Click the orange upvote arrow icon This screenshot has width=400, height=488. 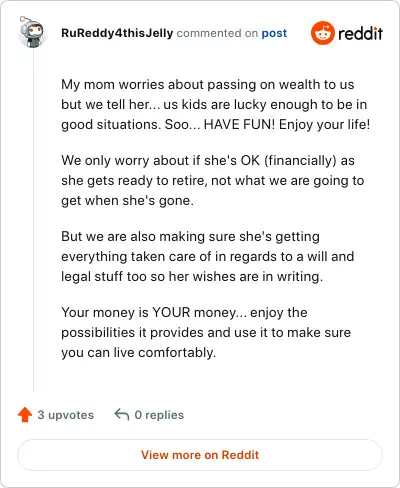[25, 415]
